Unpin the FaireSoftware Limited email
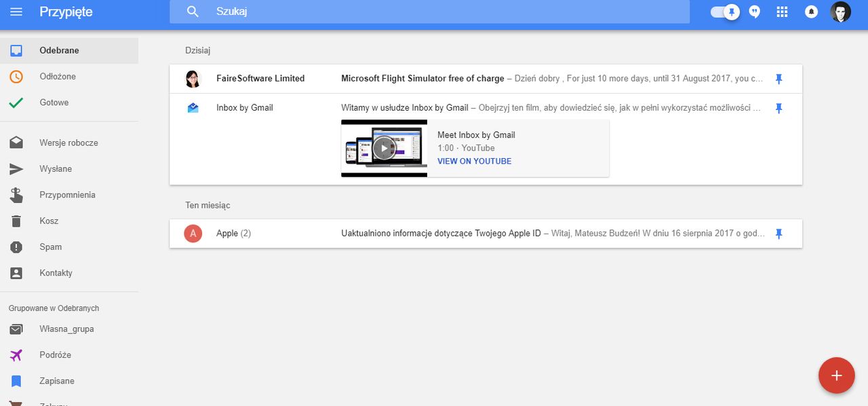Screen dimensions: 868x406 778,79
